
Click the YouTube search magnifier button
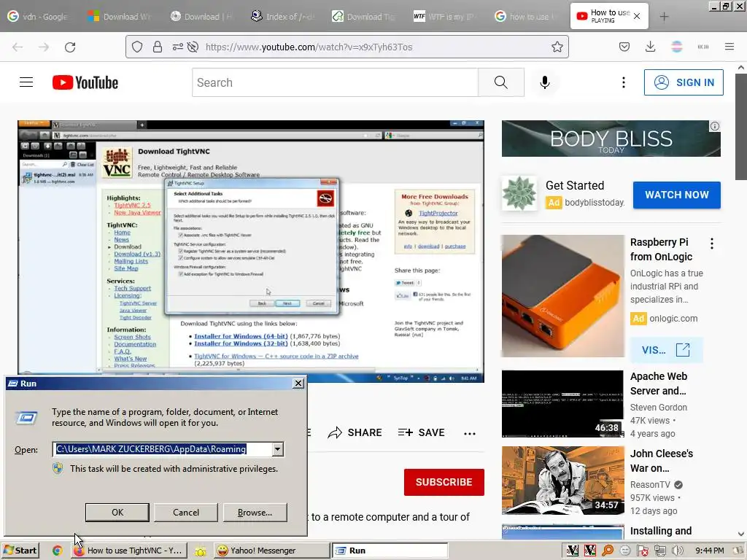(x=500, y=82)
